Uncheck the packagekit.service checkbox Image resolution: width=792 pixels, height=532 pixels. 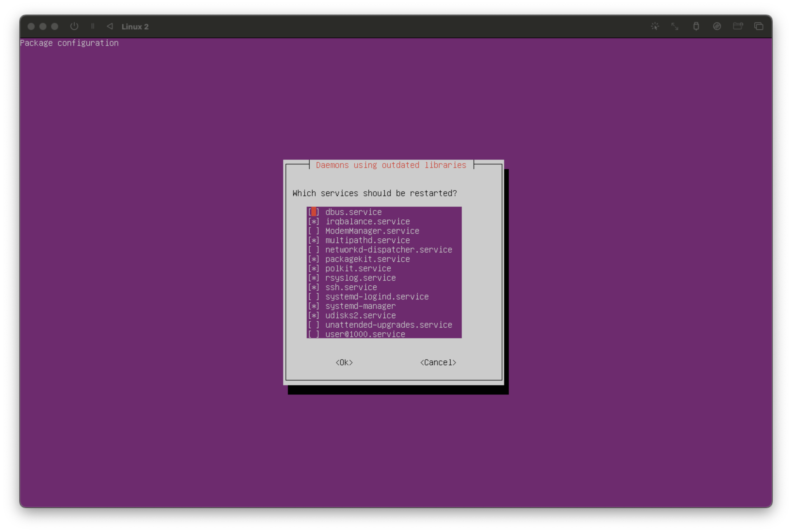click(x=313, y=259)
